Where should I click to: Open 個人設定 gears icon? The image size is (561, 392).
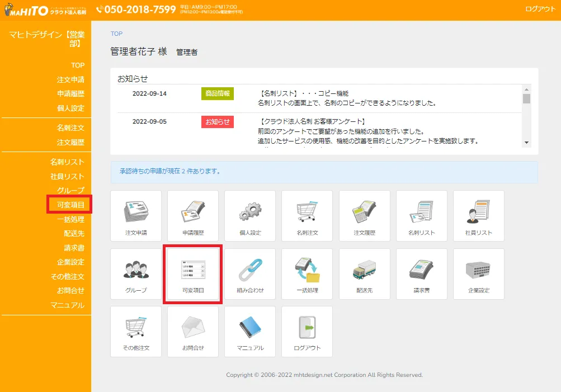coord(250,215)
